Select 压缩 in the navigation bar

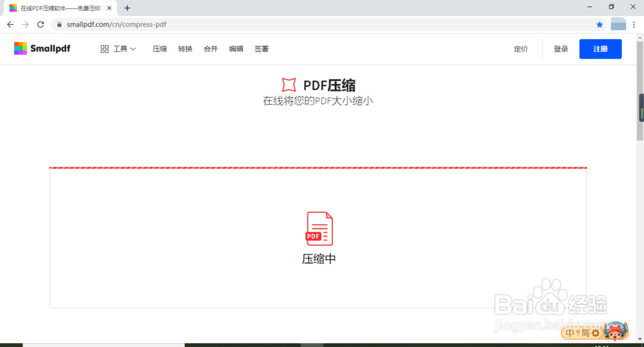[x=160, y=49]
